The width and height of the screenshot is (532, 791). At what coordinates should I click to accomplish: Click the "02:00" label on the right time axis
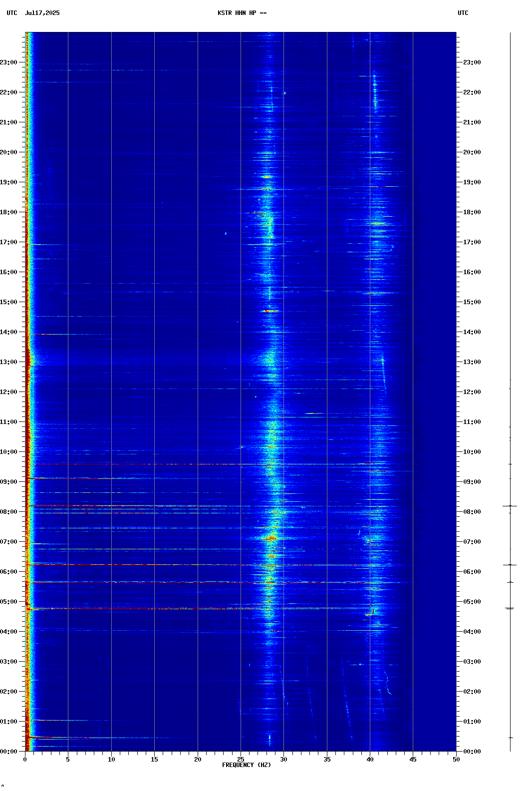[x=472, y=692]
